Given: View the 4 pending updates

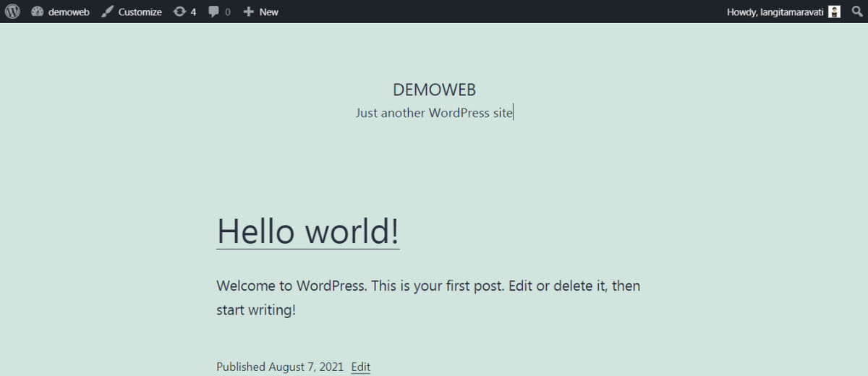Looking at the screenshot, I should click(184, 12).
